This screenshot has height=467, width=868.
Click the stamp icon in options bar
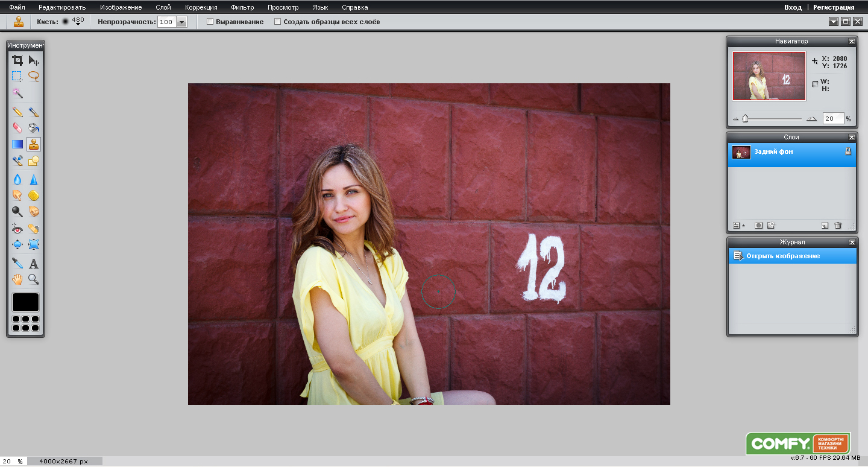coord(19,22)
